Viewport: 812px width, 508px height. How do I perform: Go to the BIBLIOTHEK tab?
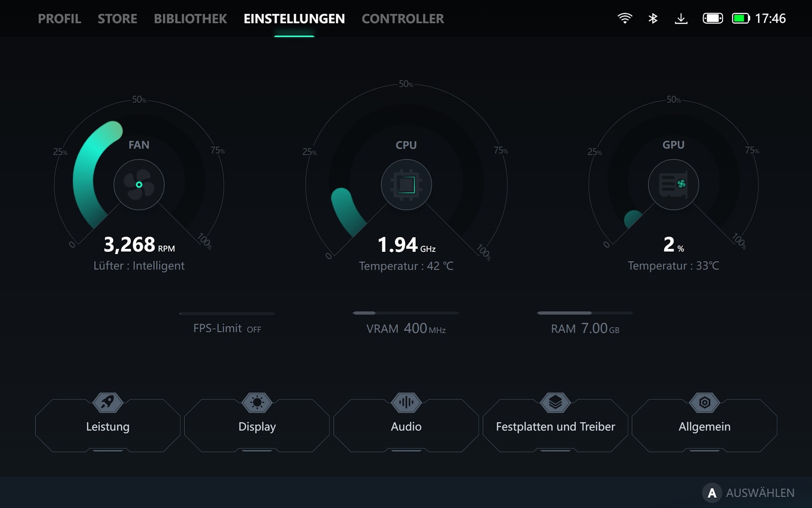(190, 19)
